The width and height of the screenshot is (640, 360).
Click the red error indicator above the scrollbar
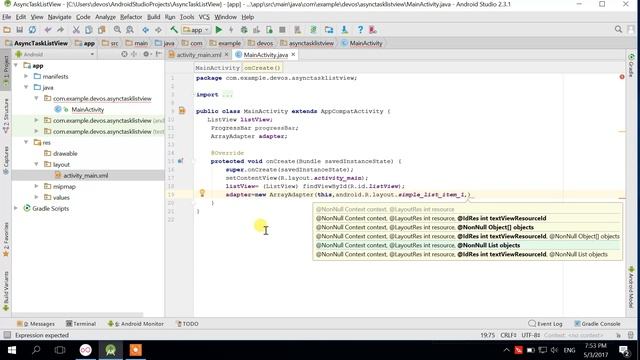click(622, 77)
